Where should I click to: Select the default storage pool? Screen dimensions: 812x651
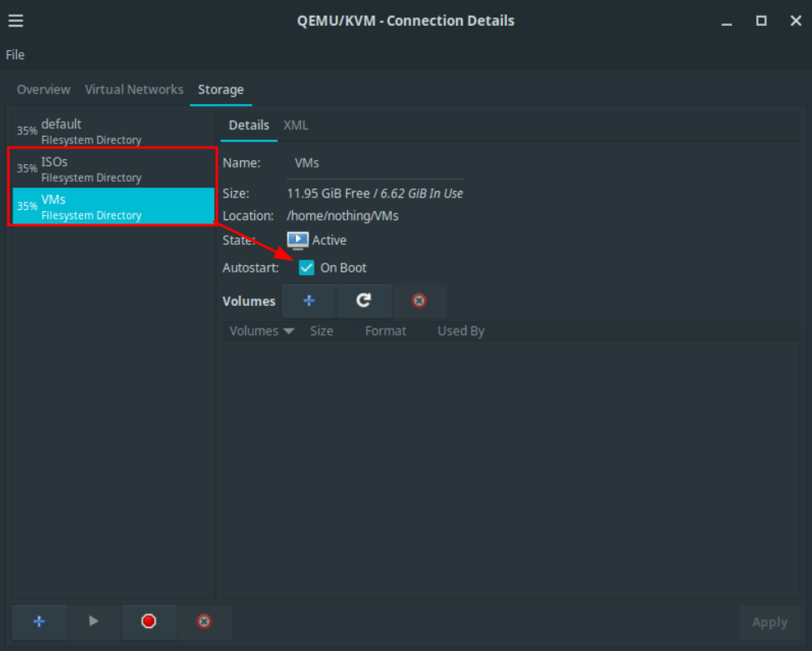[x=113, y=131]
